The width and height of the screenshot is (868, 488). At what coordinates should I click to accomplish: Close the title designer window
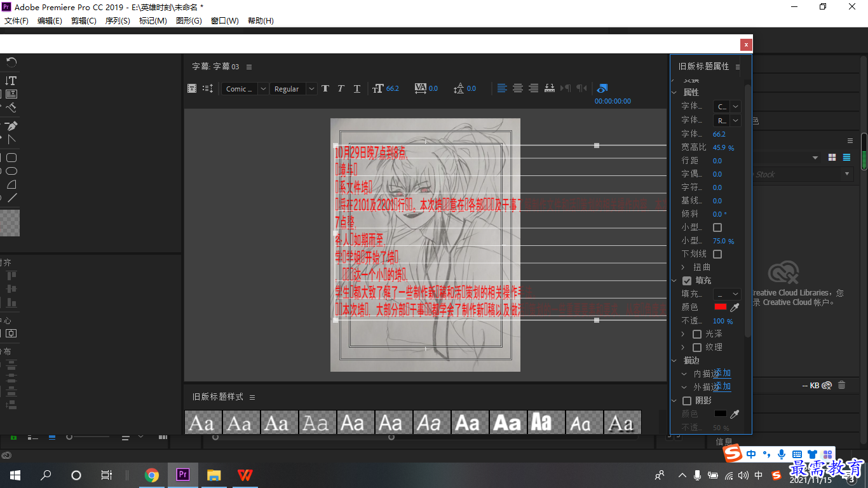click(x=746, y=44)
